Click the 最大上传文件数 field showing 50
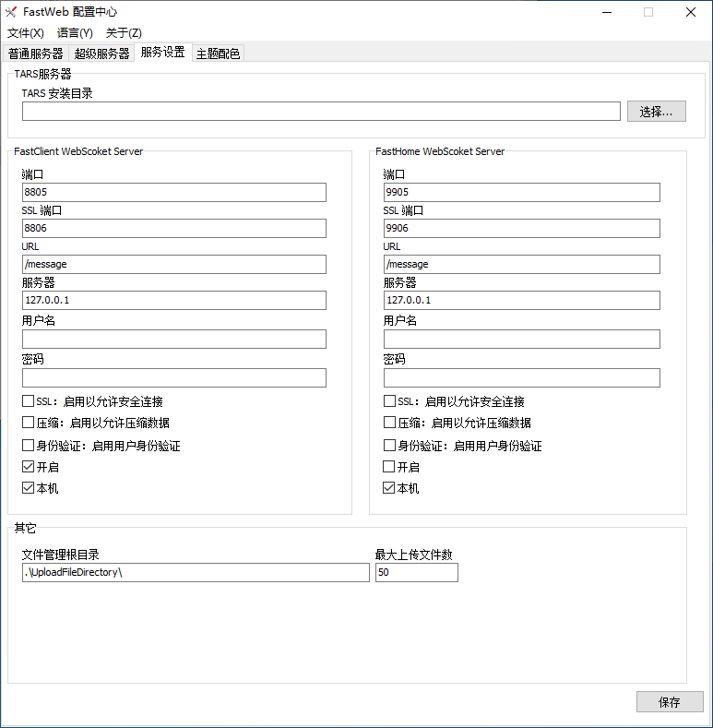This screenshot has height=728, width=713. pos(417,572)
